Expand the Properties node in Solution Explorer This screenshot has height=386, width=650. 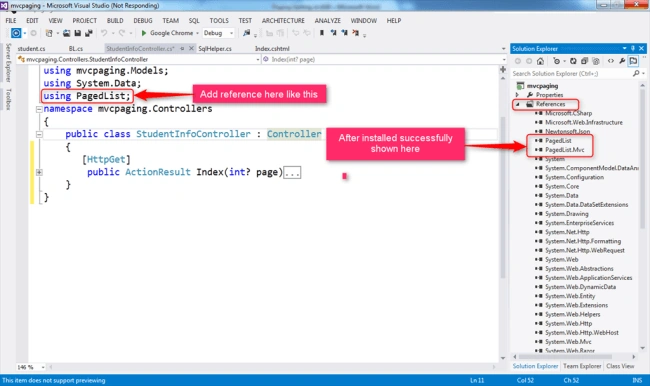pyautogui.click(x=517, y=95)
